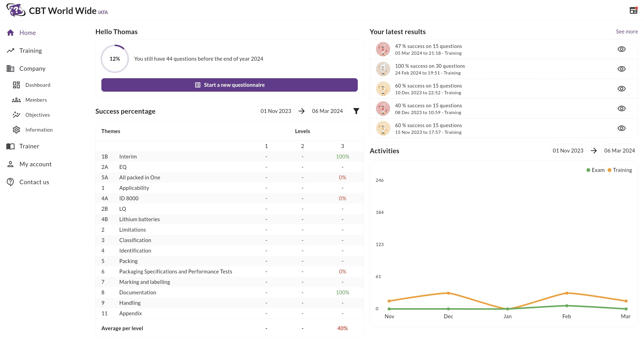Open the Success percentage filter funnel
Screen dimensions: 644x358
click(356, 111)
